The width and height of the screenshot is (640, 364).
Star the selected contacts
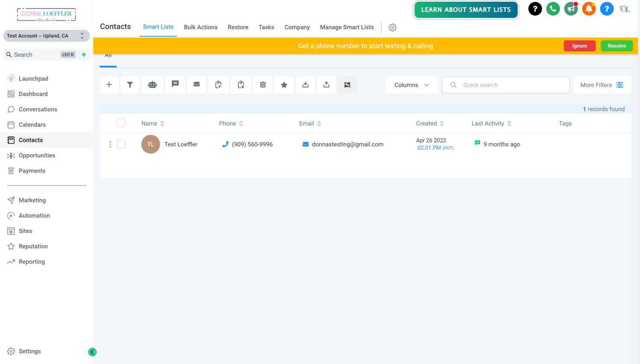284,85
